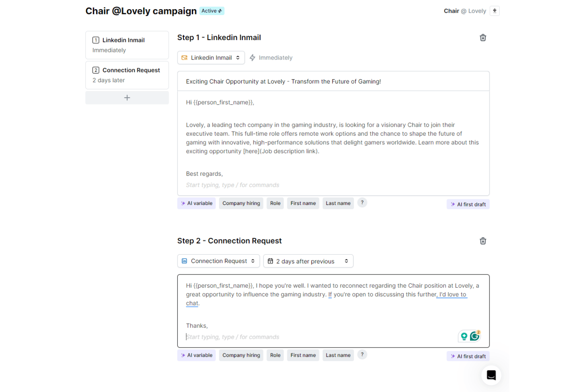Click the Step 2 connection message body
588x392 pixels.
(333, 294)
